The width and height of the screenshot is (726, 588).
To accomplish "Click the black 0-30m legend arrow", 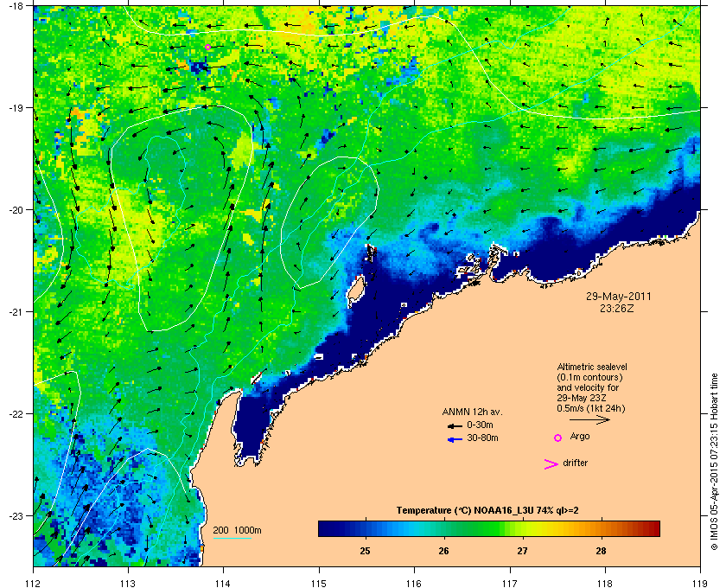I will (x=455, y=425).
